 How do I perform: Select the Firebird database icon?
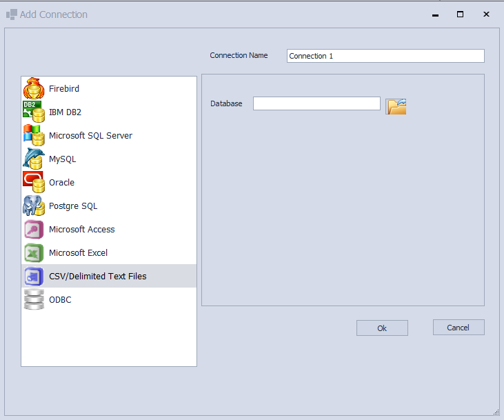click(x=34, y=88)
